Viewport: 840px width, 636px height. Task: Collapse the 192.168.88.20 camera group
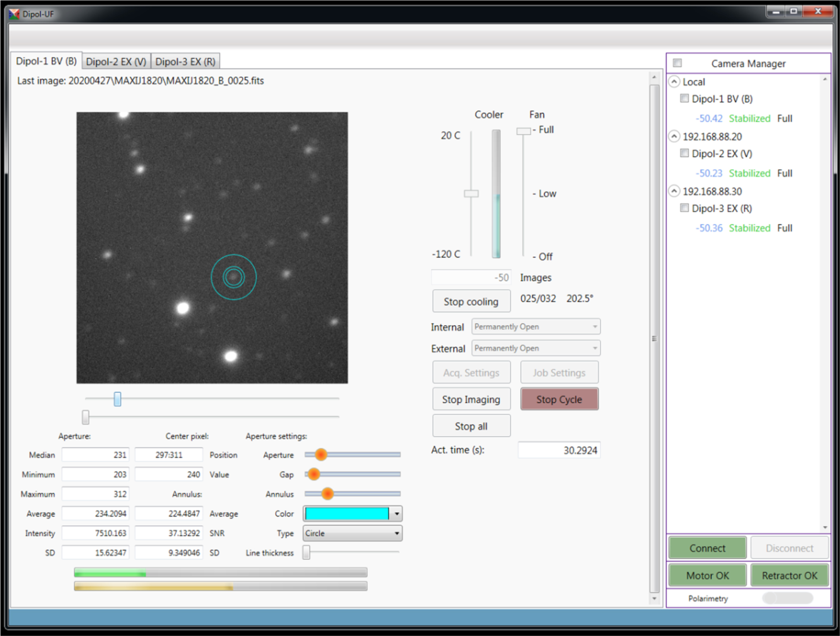click(x=674, y=136)
